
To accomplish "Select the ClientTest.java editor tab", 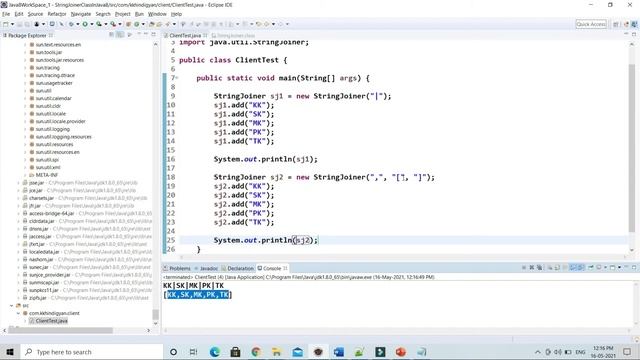I will 185,36.
